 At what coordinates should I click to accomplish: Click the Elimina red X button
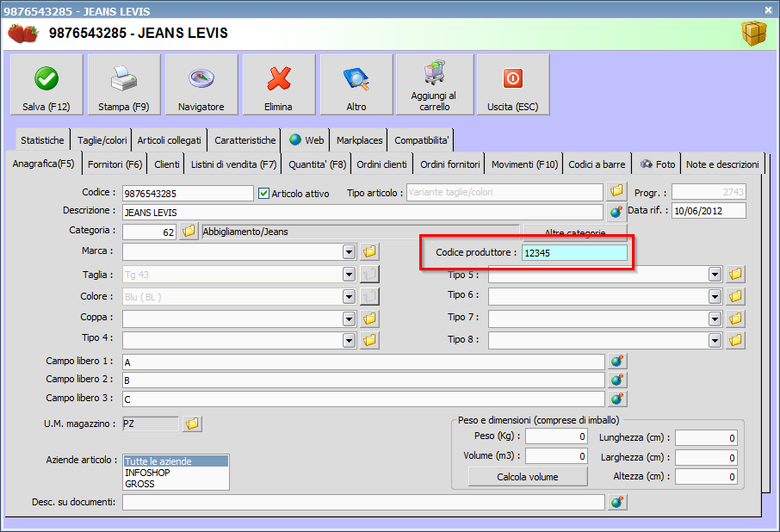click(279, 85)
